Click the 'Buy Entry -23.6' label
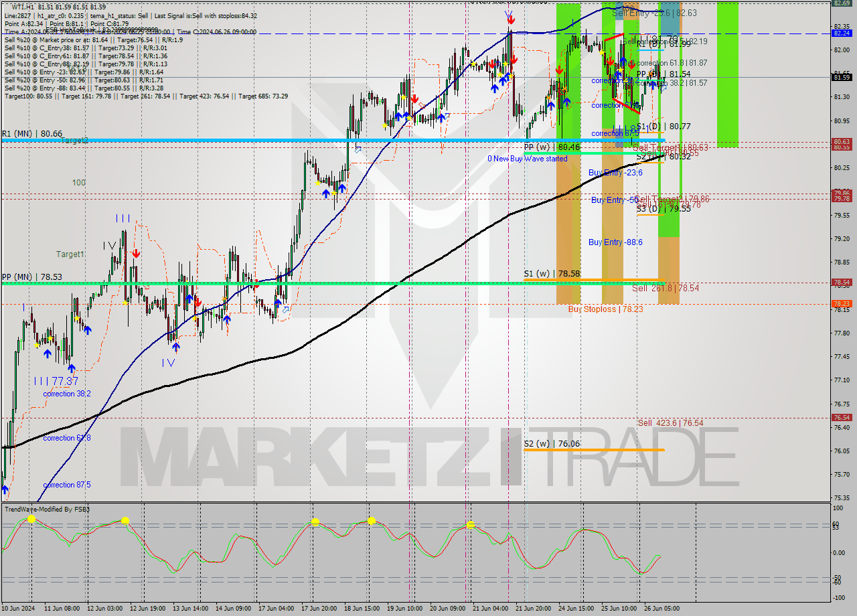The image size is (857, 616). [x=615, y=173]
